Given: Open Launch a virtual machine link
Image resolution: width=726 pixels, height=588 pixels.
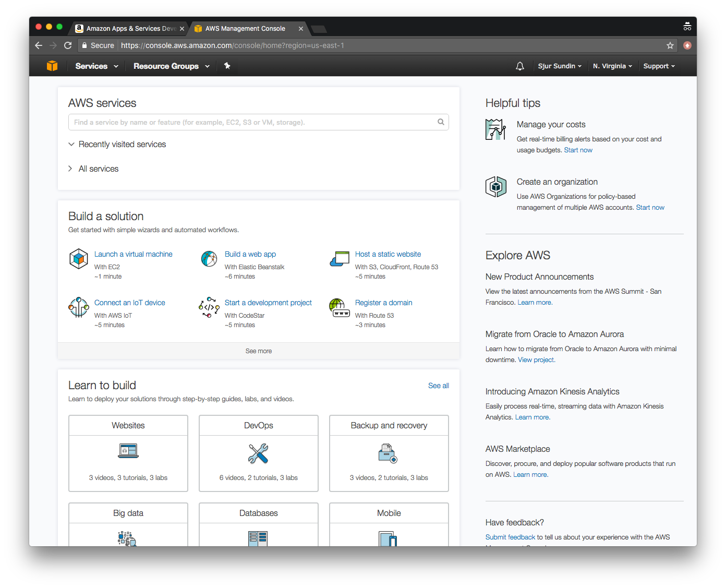Looking at the screenshot, I should point(134,254).
